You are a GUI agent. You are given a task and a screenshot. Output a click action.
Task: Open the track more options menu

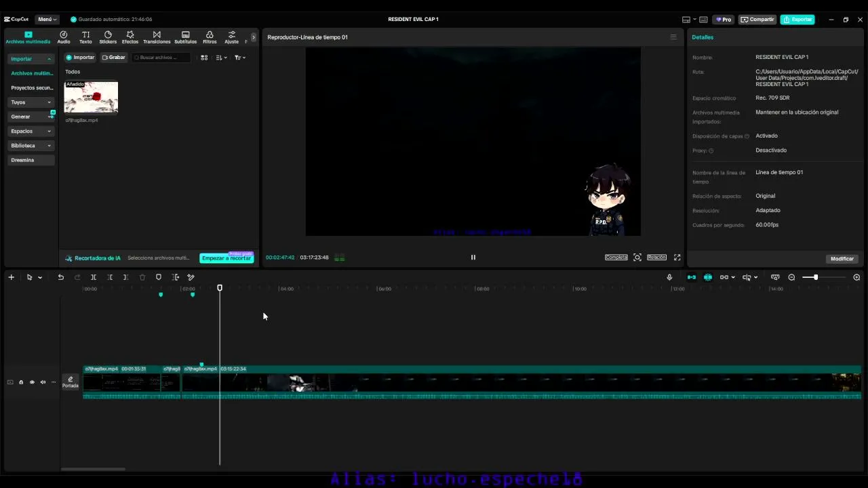click(x=54, y=382)
